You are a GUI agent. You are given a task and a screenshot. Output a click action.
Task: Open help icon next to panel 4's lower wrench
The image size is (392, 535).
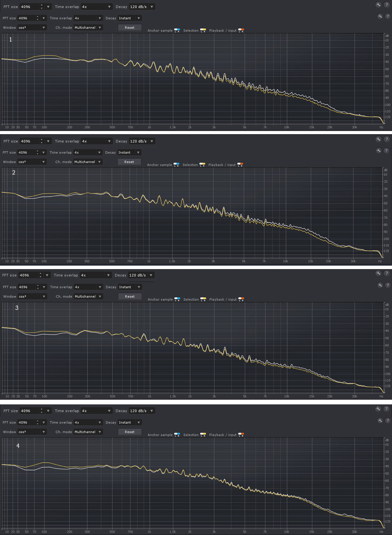[x=388, y=420]
